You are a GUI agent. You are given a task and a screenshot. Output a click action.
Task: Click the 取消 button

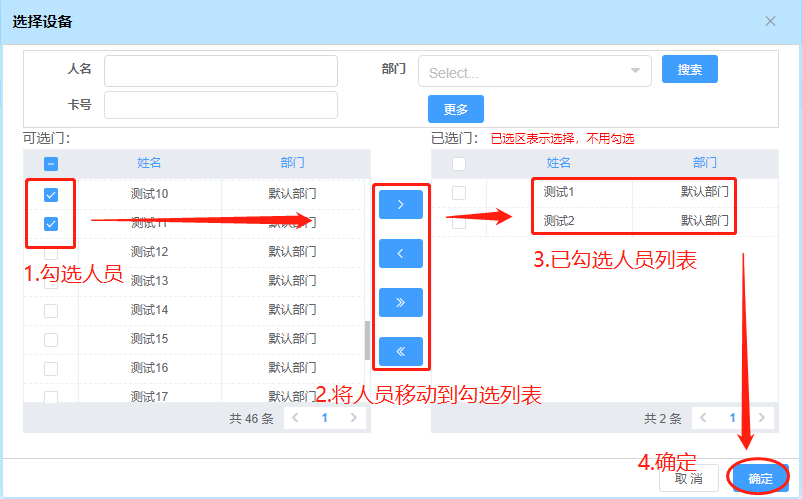pyautogui.click(x=689, y=478)
